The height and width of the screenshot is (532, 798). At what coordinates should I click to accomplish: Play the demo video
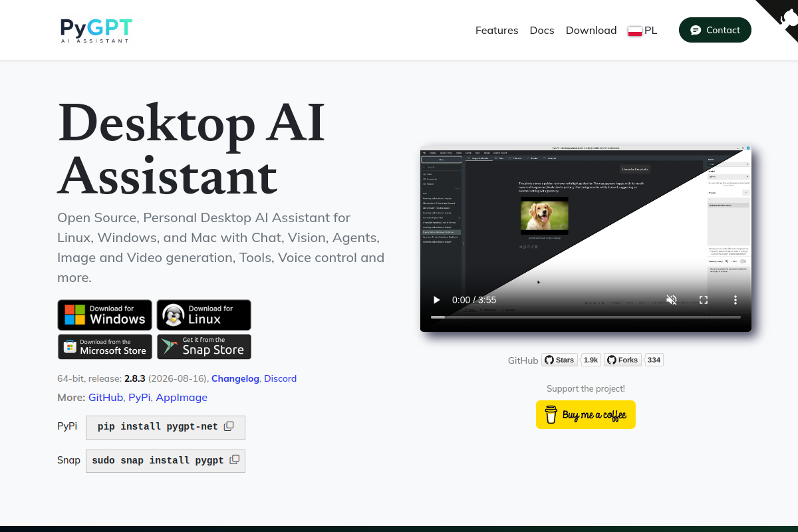(437, 300)
